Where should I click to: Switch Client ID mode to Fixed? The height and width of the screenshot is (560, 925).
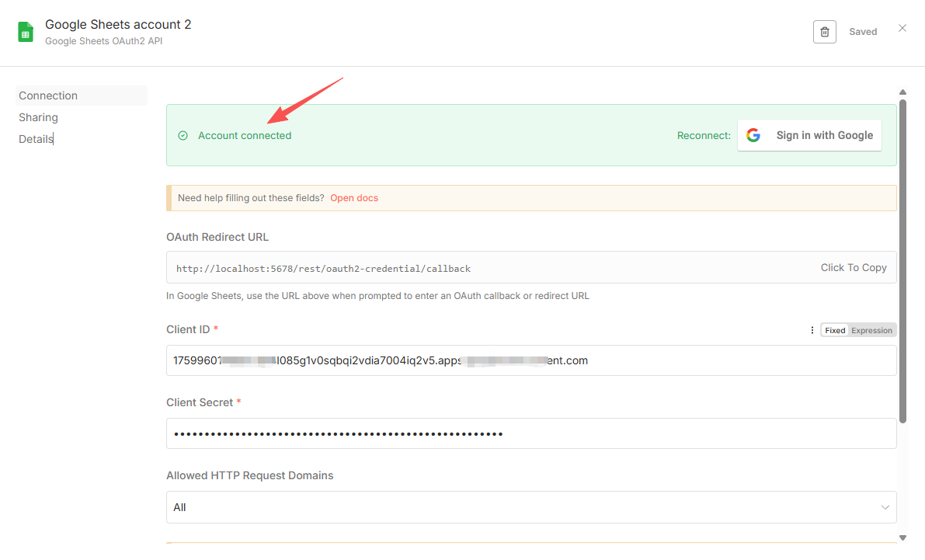click(x=835, y=330)
